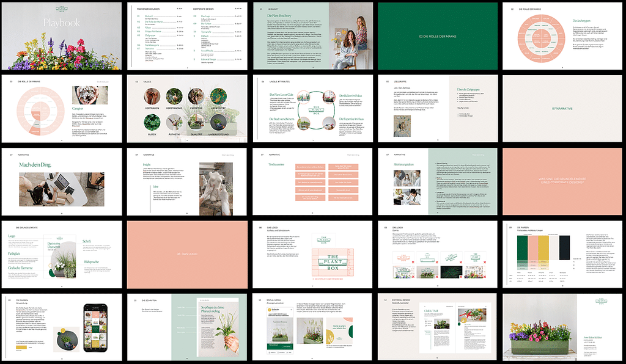The image size is (626, 364).
Task: Open The Plant Box Story slide
Action: click(312, 35)
